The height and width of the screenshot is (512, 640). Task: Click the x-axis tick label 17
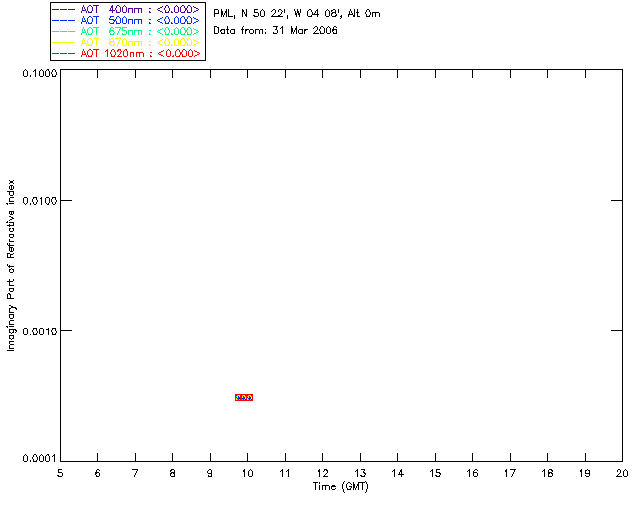[510, 473]
